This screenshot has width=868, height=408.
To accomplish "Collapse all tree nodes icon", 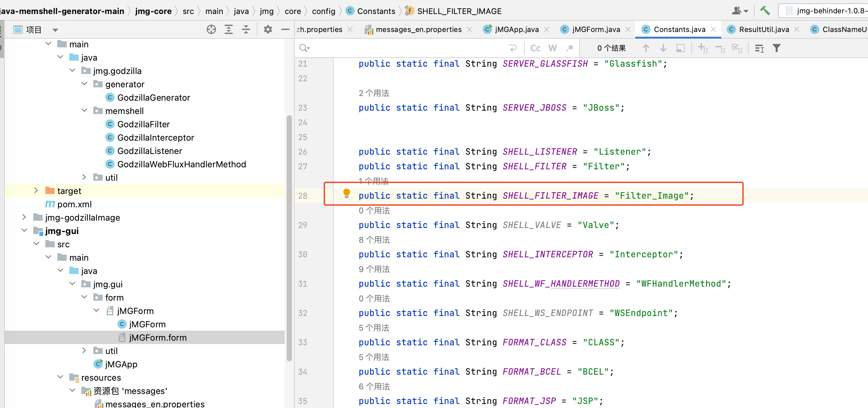I will (x=246, y=30).
